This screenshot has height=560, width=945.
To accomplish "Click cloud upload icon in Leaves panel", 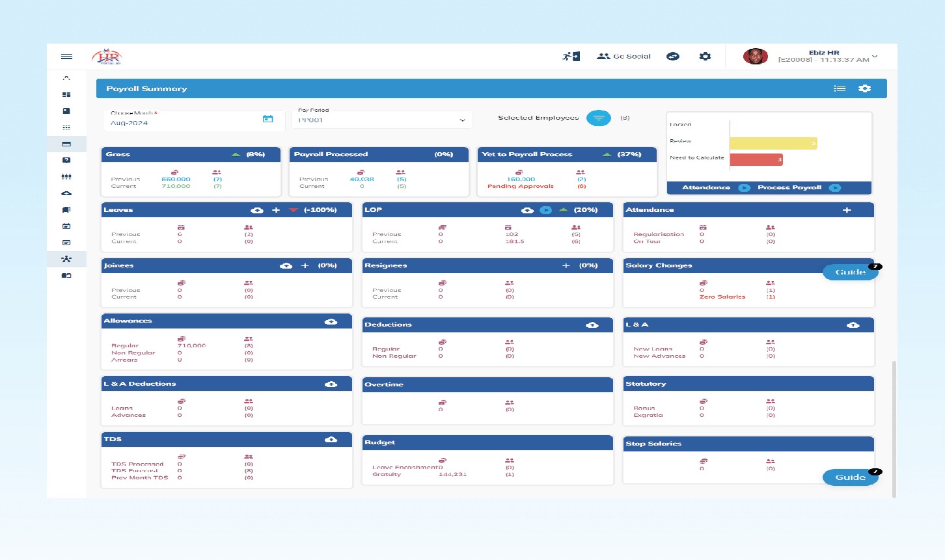I will pos(257,210).
